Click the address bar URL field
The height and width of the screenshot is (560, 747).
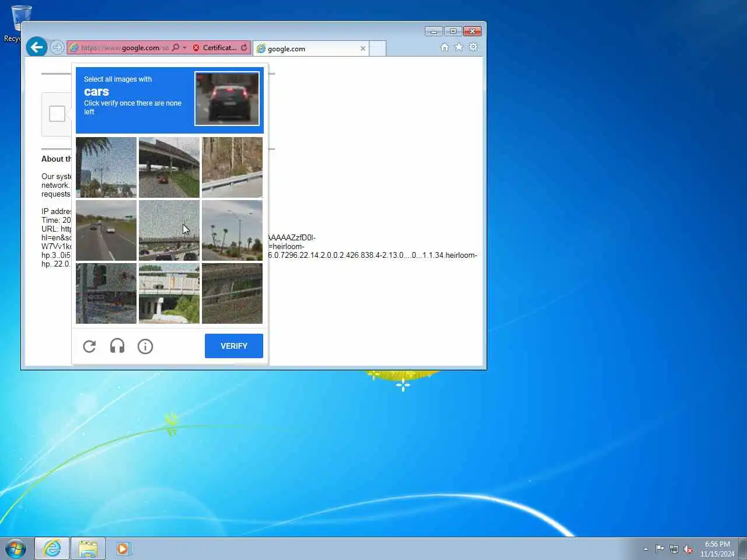[124, 48]
